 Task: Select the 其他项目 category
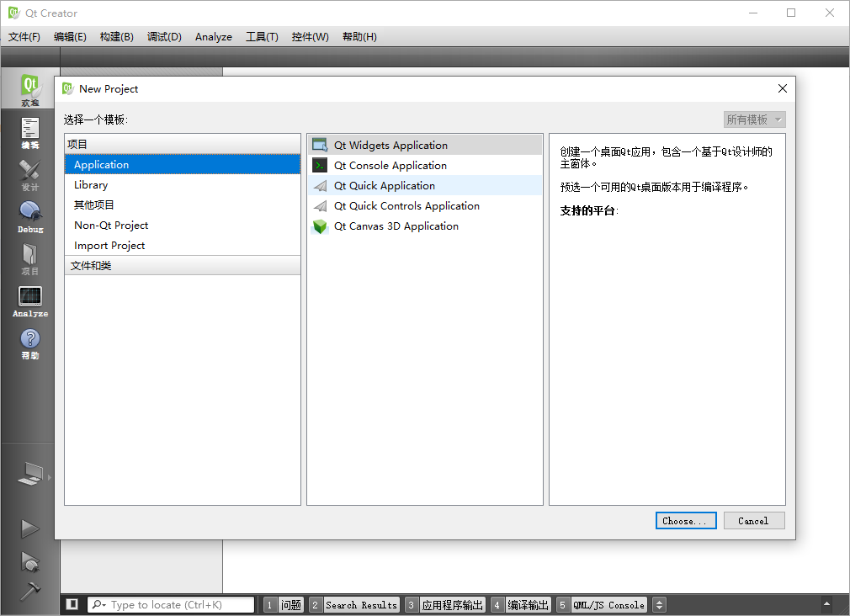coord(183,205)
